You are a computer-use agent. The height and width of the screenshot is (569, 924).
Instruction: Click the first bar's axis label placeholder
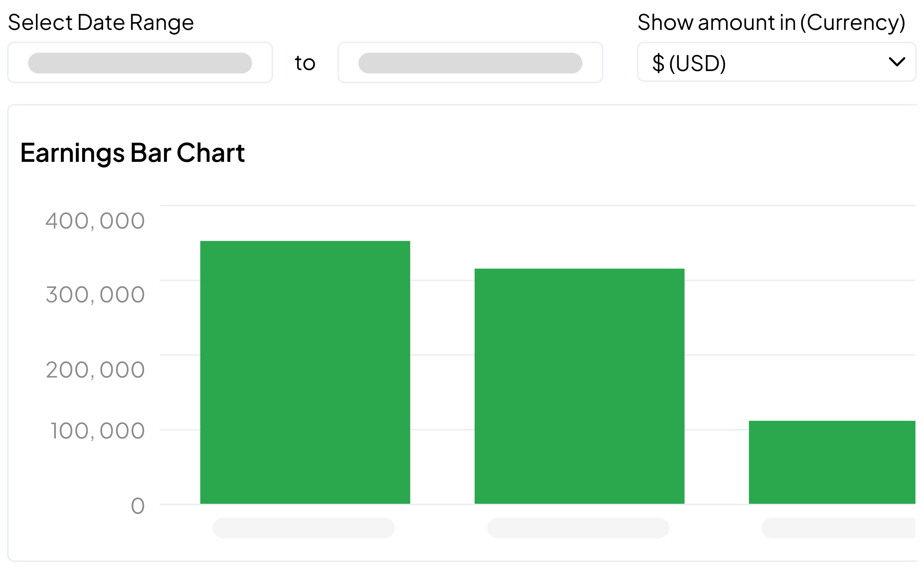tap(304, 528)
